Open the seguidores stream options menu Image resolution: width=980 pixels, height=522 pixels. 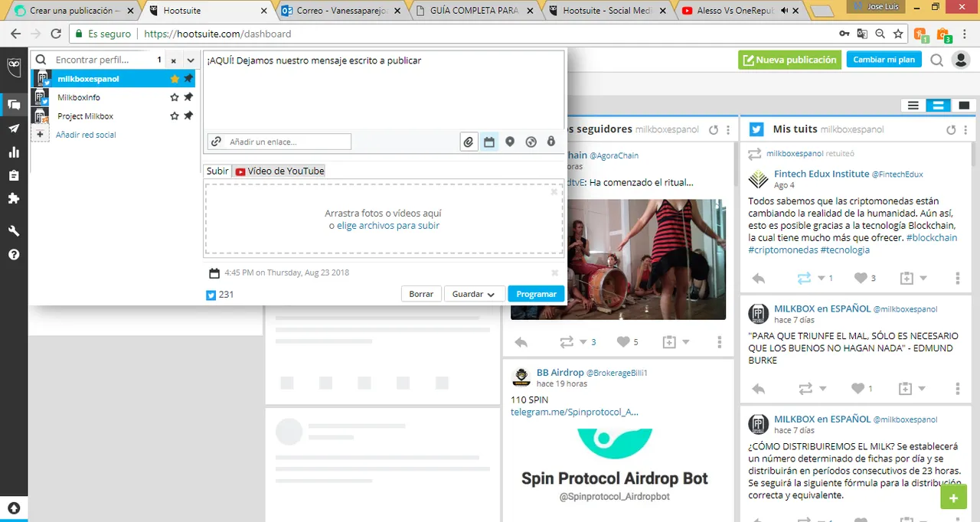tap(728, 130)
